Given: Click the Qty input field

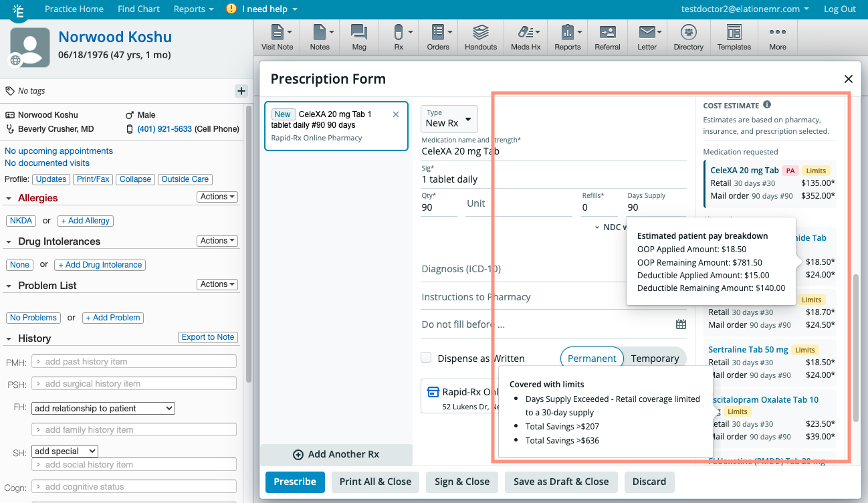Looking at the screenshot, I should click(x=439, y=207).
